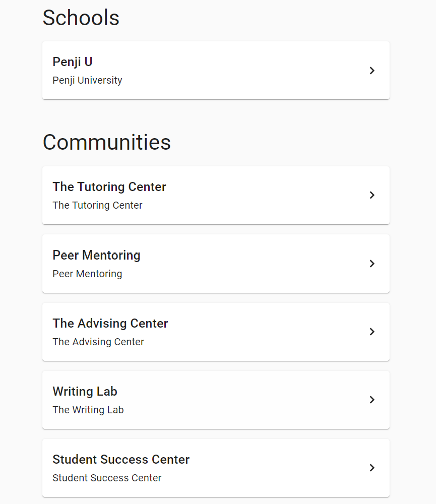Click the arrow icon on Peer Mentoring
Viewport: 436px width, 504px height.
[372, 264]
